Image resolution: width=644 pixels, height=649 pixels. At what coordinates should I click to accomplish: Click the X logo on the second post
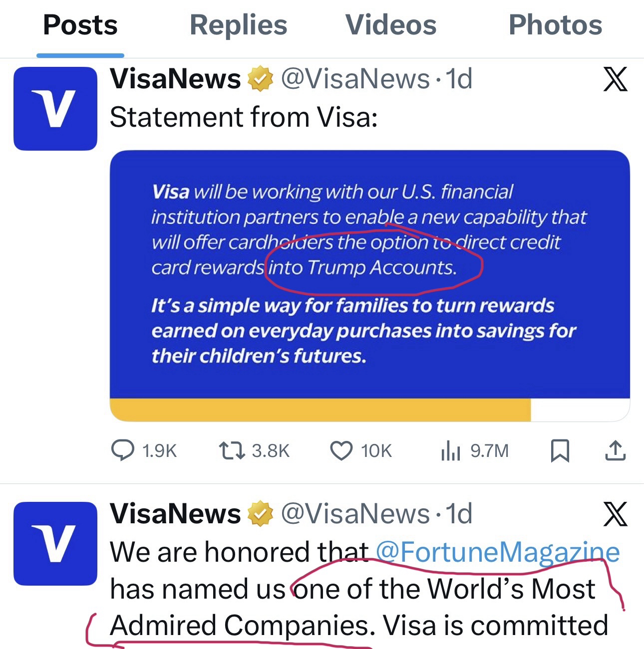tap(615, 514)
